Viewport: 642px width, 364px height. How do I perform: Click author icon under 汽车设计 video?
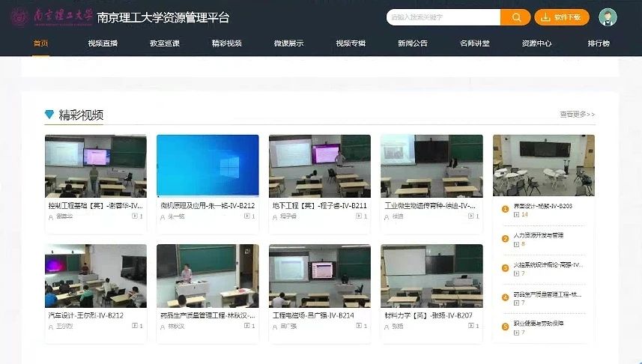pyautogui.click(x=49, y=327)
